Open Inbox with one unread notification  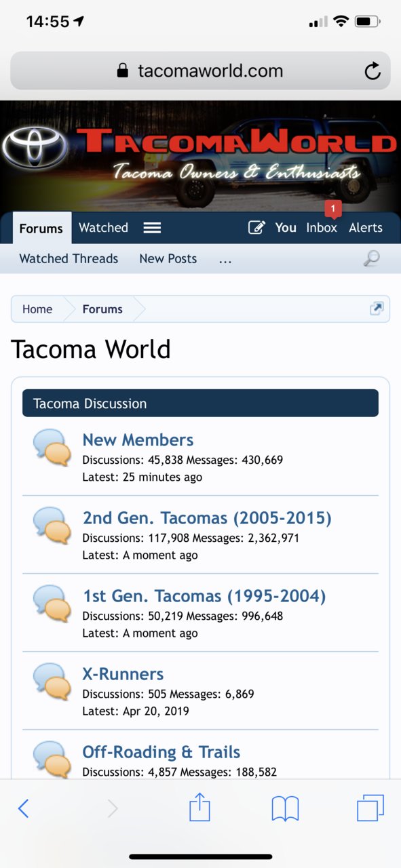[x=322, y=228]
